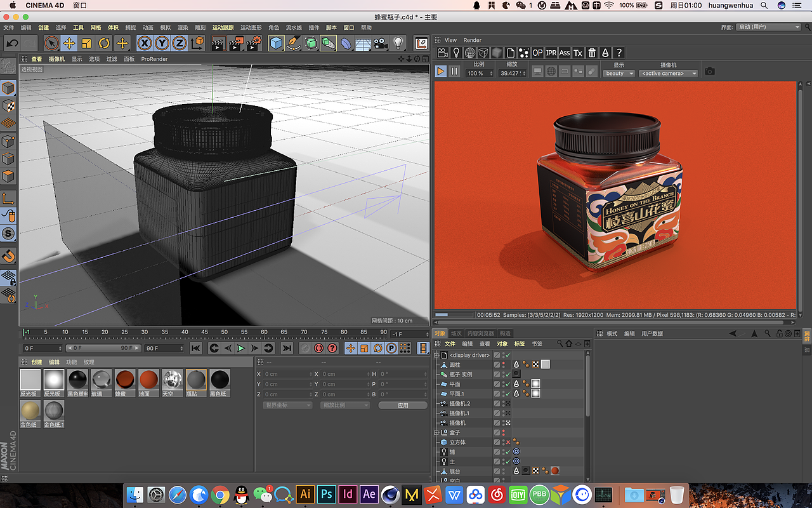Open Edit Render Settings gear clapperboard
Image resolution: width=812 pixels, height=508 pixels.
coord(254,43)
